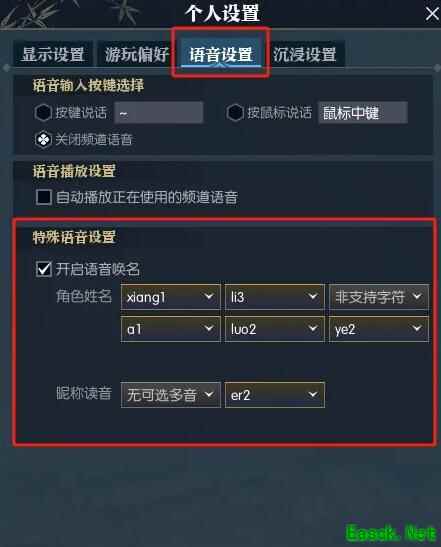Click the 鼠标中键 key binding field
This screenshot has height=547, width=441.
(x=363, y=113)
